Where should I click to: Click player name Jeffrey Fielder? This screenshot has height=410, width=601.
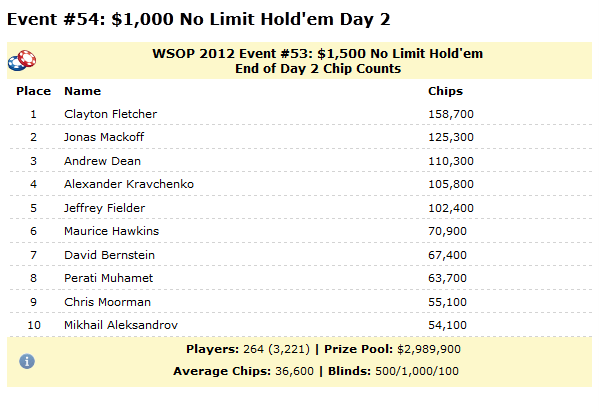click(x=104, y=208)
